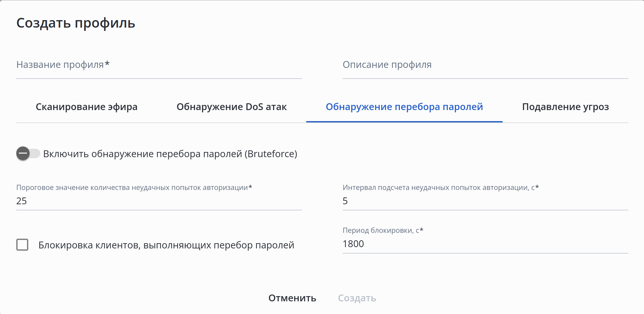The width and height of the screenshot is (644, 314).
Task: Click the block period field showing 1800
Action: [x=485, y=244]
